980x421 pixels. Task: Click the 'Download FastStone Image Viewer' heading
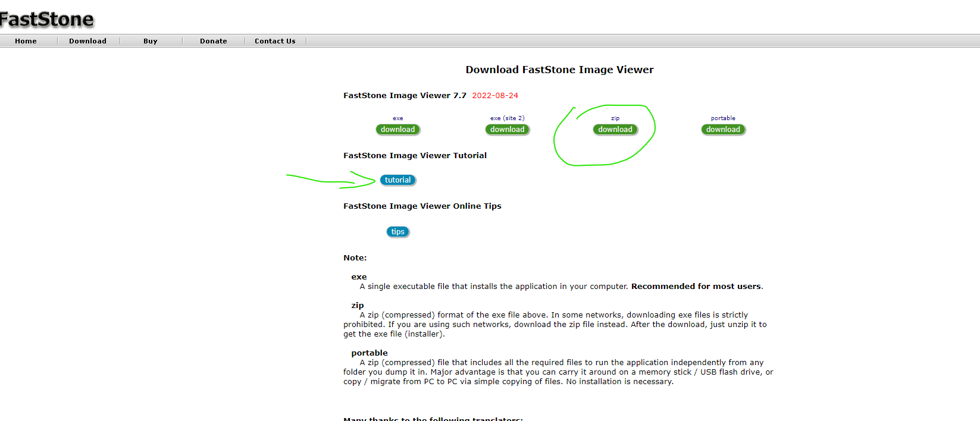pyautogui.click(x=559, y=70)
